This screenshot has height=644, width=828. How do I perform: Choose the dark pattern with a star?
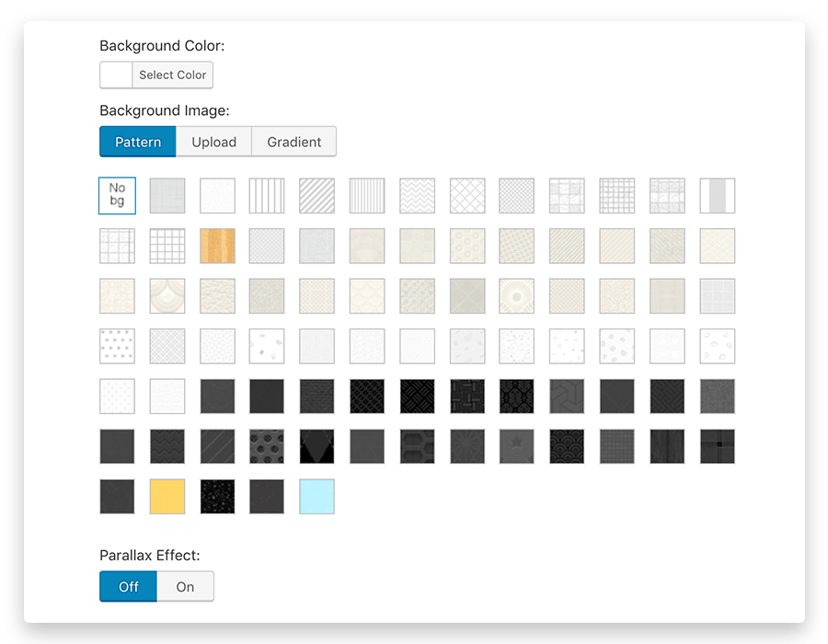[x=516, y=446]
